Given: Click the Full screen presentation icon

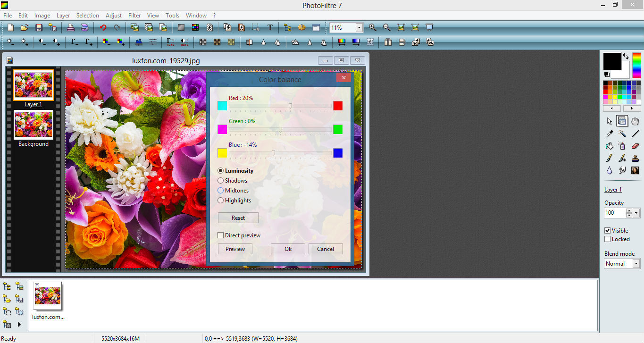Looking at the screenshot, I should [x=429, y=28].
